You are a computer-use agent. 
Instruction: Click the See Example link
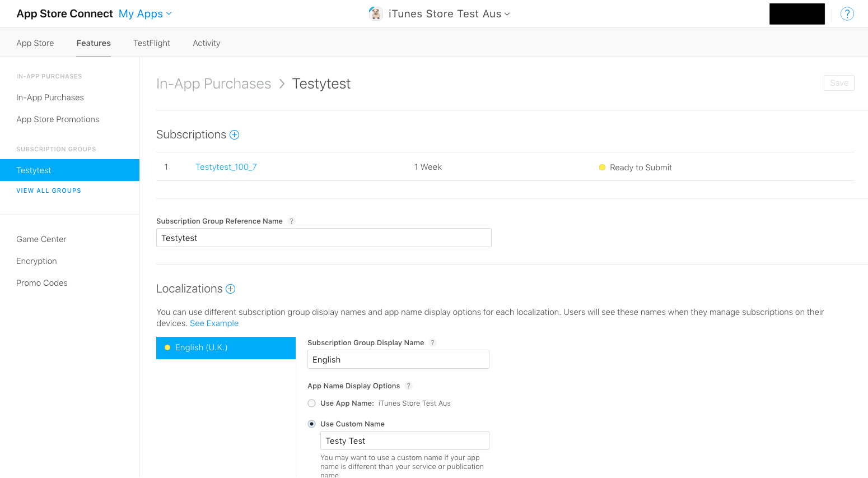[214, 323]
